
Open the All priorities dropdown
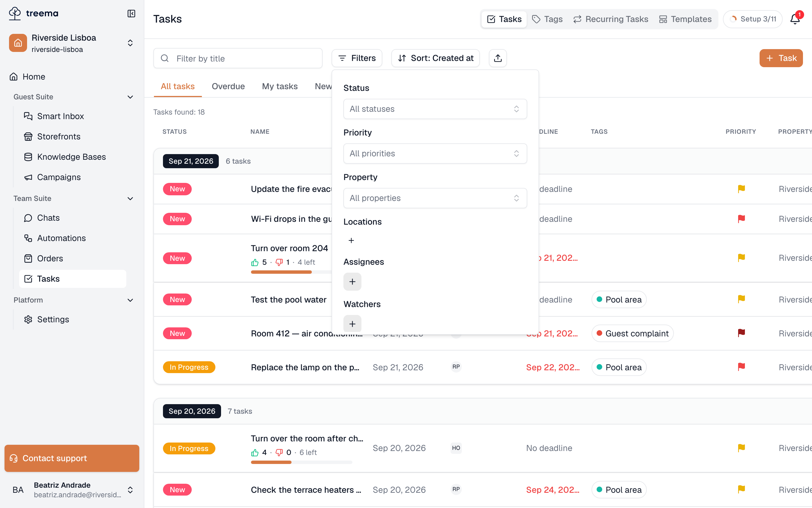(435, 154)
